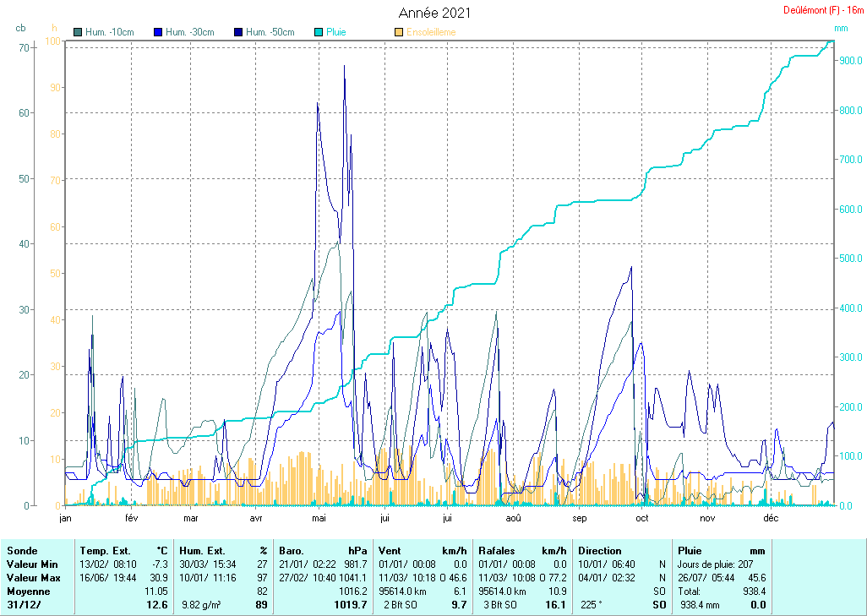Click the 'Valeur Max' row label

[x=31, y=577]
